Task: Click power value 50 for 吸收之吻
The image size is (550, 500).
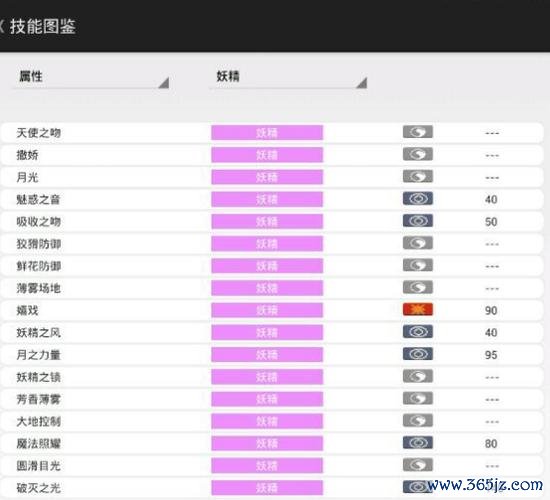Action: (x=491, y=222)
